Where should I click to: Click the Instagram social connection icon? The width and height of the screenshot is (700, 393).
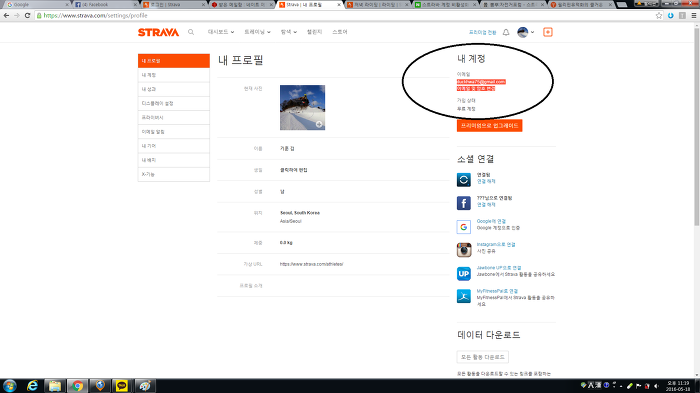point(464,250)
